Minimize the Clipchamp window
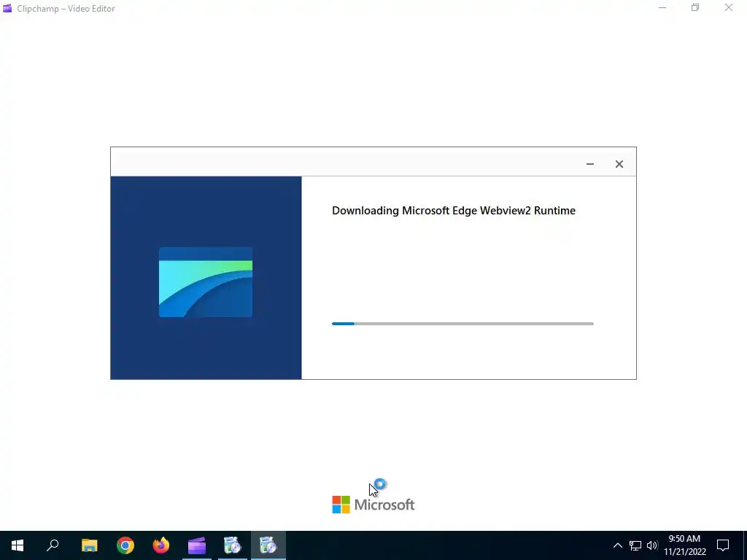This screenshot has width=747, height=560. pyautogui.click(x=662, y=7)
